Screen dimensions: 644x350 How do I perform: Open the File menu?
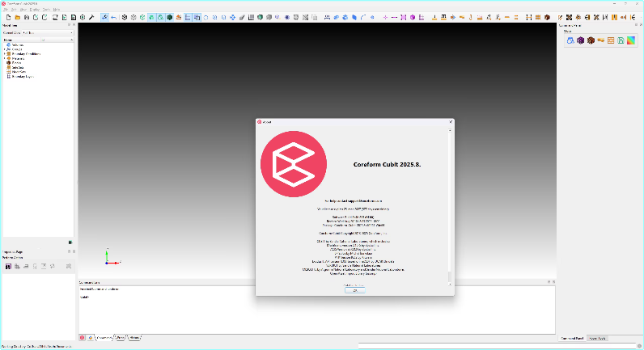[6, 10]
